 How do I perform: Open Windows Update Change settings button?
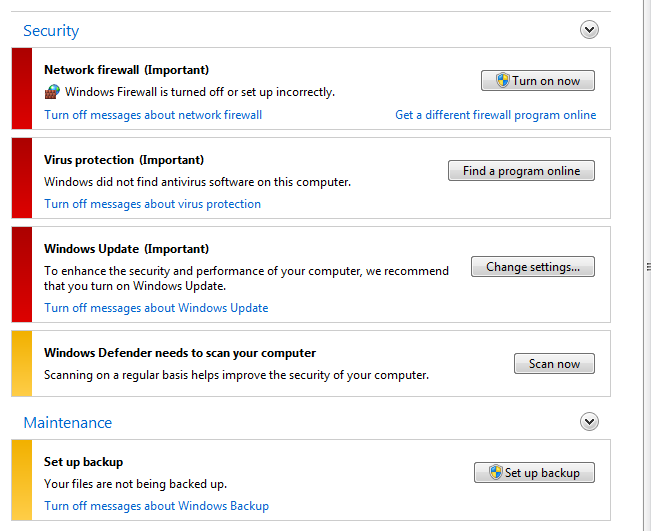pos(533,267)
